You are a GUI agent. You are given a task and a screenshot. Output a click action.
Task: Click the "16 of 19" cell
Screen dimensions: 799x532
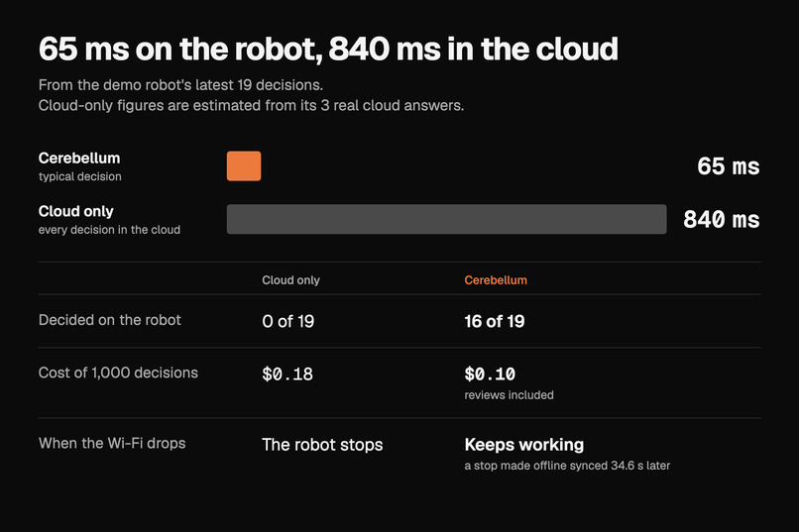[495, 321]
